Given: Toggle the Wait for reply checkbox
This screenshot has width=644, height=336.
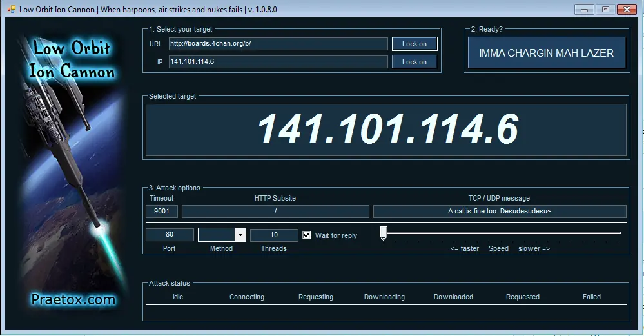Looking at the screenshot, I should point(306,235).
